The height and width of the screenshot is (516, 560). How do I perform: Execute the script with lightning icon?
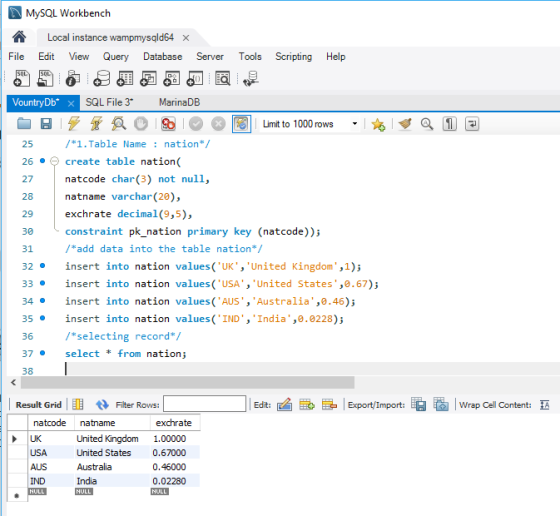tap(74, 124)
